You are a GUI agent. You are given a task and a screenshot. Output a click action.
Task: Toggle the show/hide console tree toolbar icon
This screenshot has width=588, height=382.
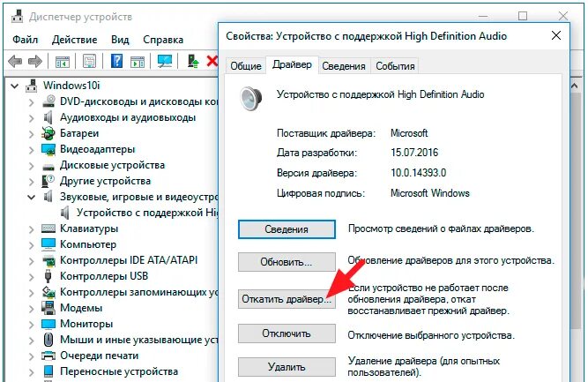pyautogui.click(x=63, y=62)
